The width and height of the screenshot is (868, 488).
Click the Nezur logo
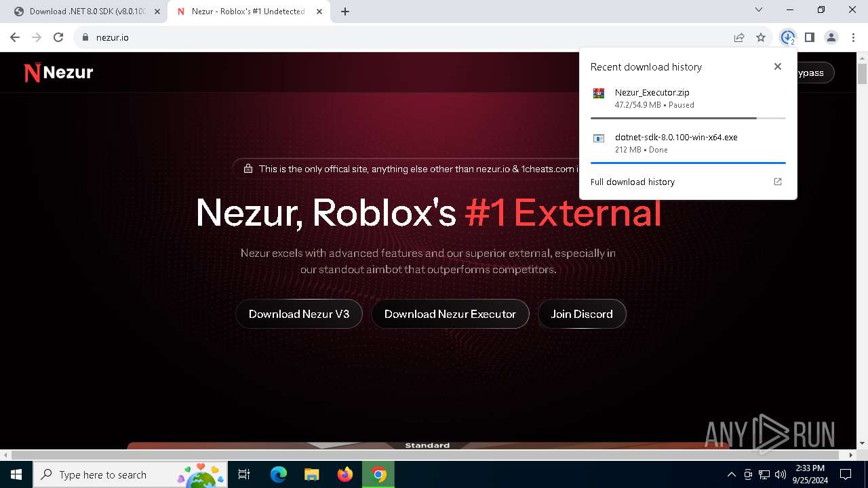point(58,73)
